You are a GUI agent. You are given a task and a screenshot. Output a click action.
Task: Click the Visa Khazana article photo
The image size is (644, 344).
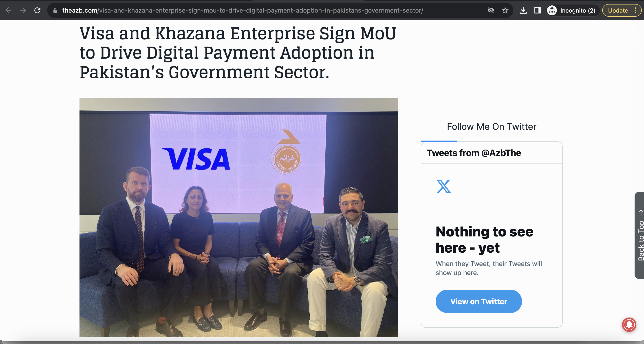tap(239, 217)
